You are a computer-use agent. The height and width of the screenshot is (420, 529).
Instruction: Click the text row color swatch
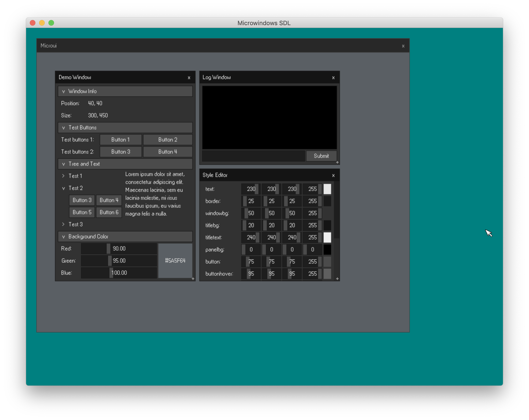click(327, 189)
